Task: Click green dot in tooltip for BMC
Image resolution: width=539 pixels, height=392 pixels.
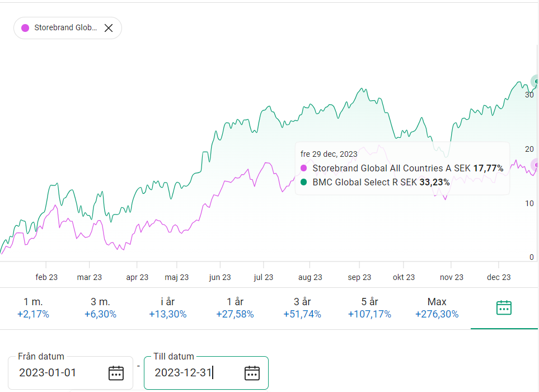Action: (x=304, y=182)
